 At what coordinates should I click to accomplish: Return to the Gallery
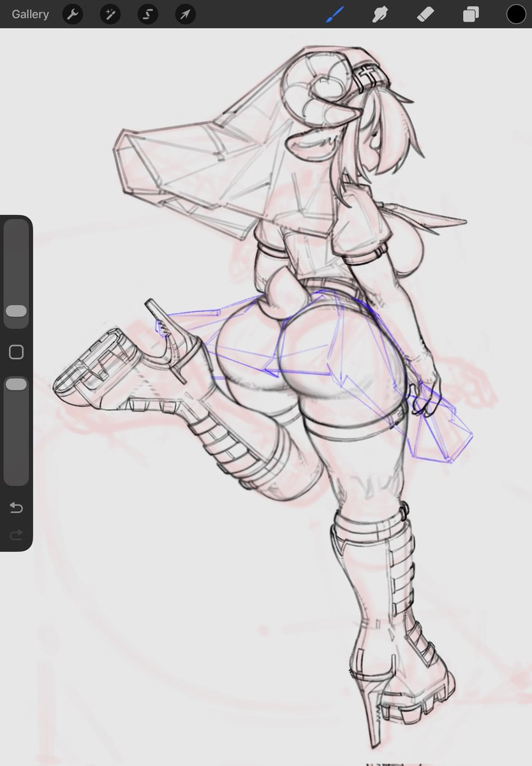29,13
